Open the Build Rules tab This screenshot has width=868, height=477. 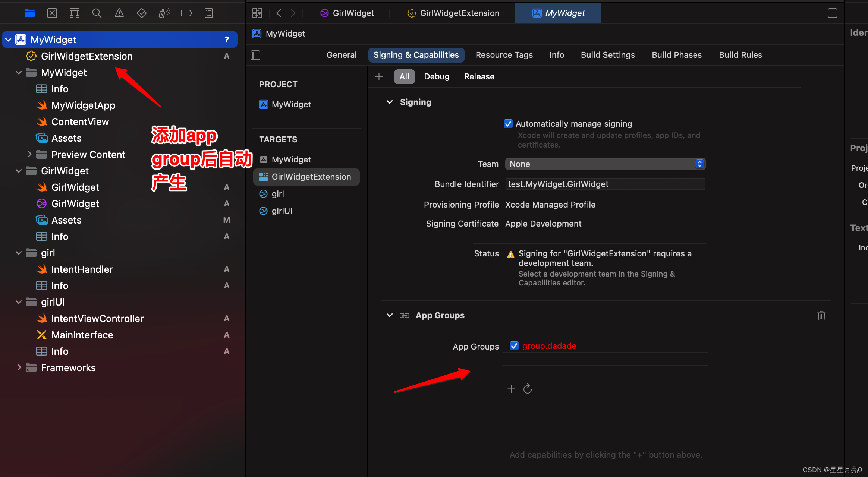point(740,55)
